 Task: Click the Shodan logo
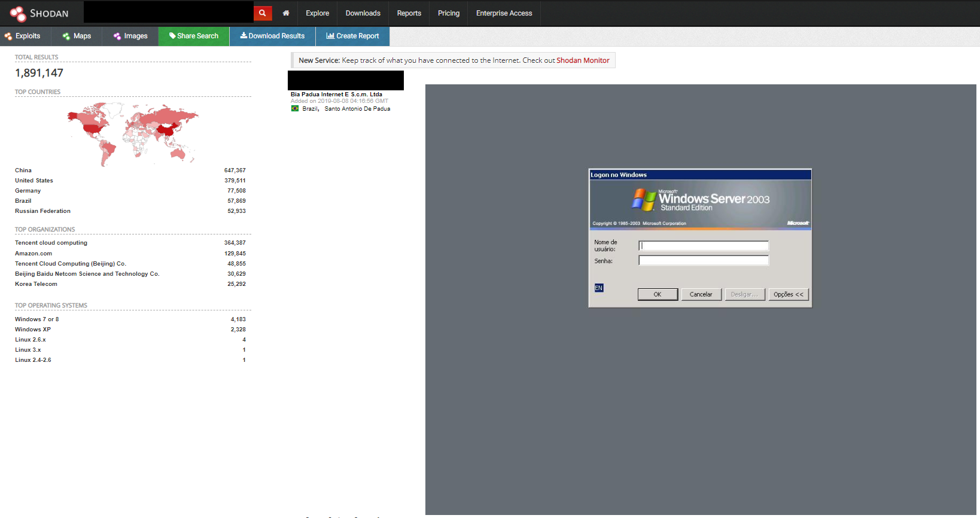[x=39, y=13]
